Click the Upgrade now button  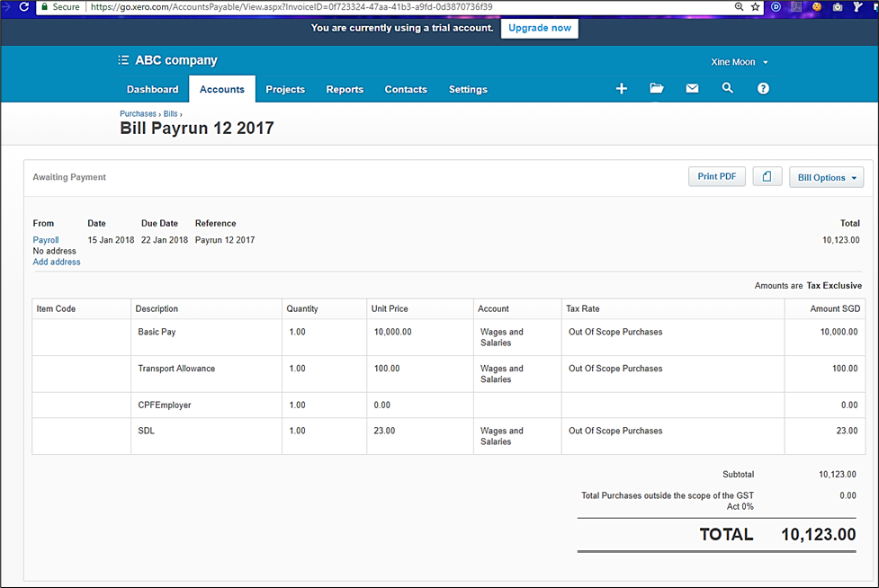539,28
